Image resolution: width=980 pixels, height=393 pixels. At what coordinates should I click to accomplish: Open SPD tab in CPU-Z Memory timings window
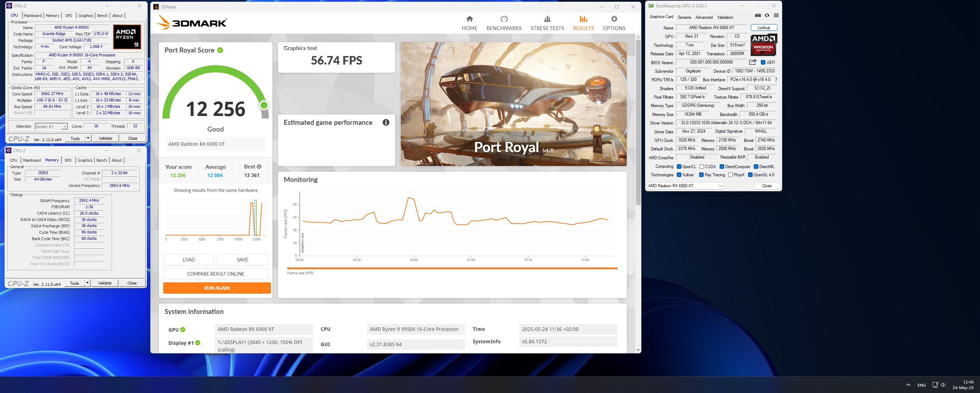(68, 160)
